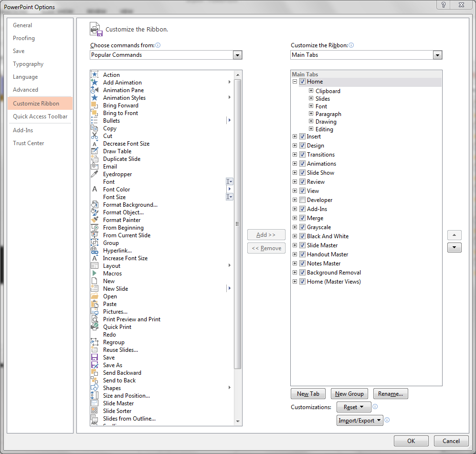Click the Move Down arrow button
The height and width of the screenshot is (454, 476).
455,247
